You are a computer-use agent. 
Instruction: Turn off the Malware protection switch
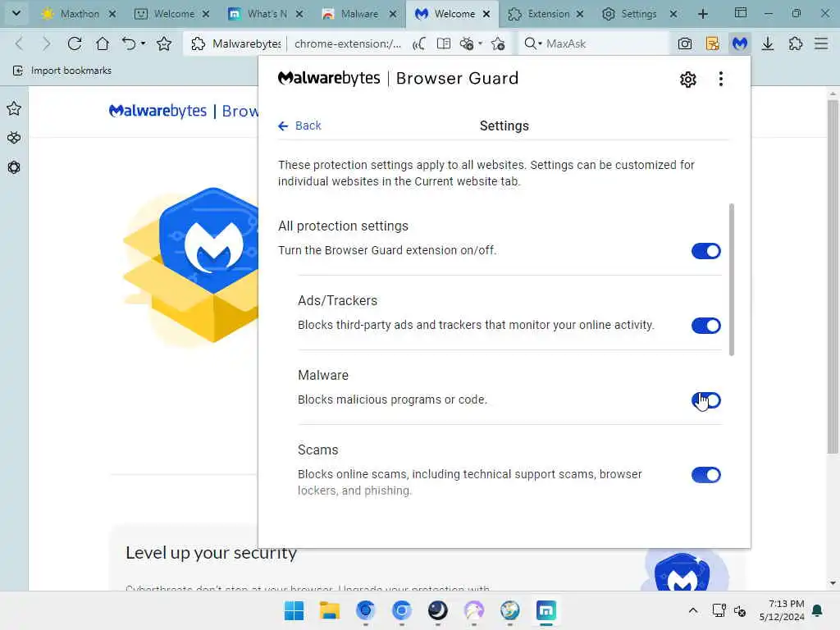(706, 400)
